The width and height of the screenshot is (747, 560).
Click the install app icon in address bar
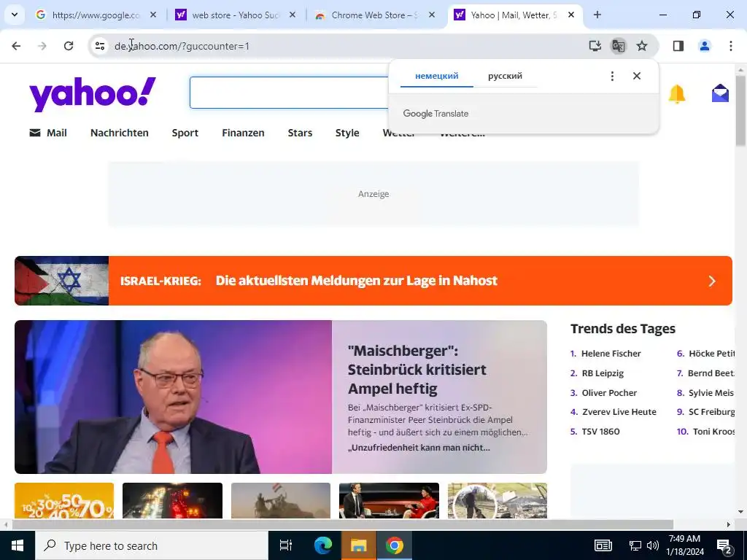[x=595, y=46]
